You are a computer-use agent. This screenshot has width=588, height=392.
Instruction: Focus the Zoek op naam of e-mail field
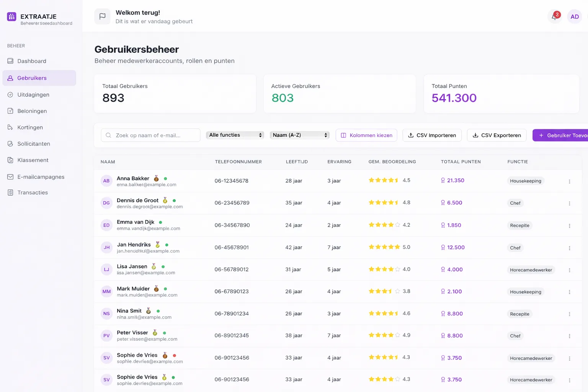(x=150, y=135)
